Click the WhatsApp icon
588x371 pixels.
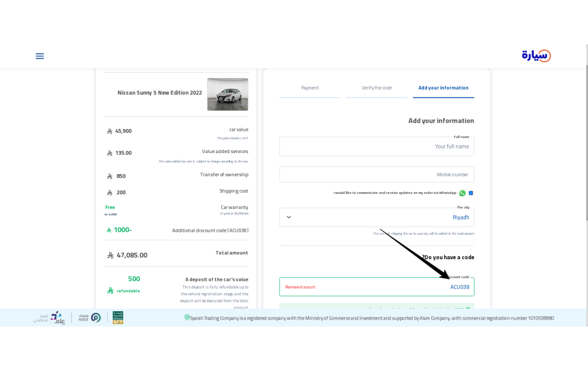coord(462,193)
